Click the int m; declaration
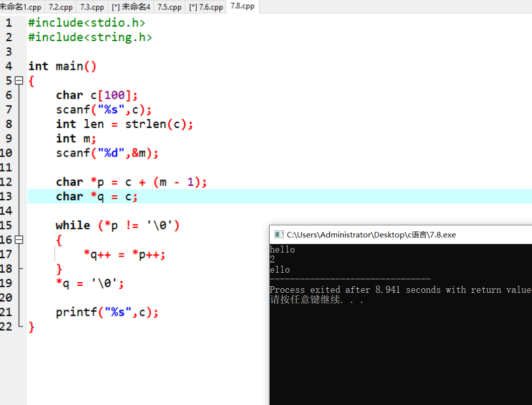Viewport: 532px width, 405px height. click(76, 139)
